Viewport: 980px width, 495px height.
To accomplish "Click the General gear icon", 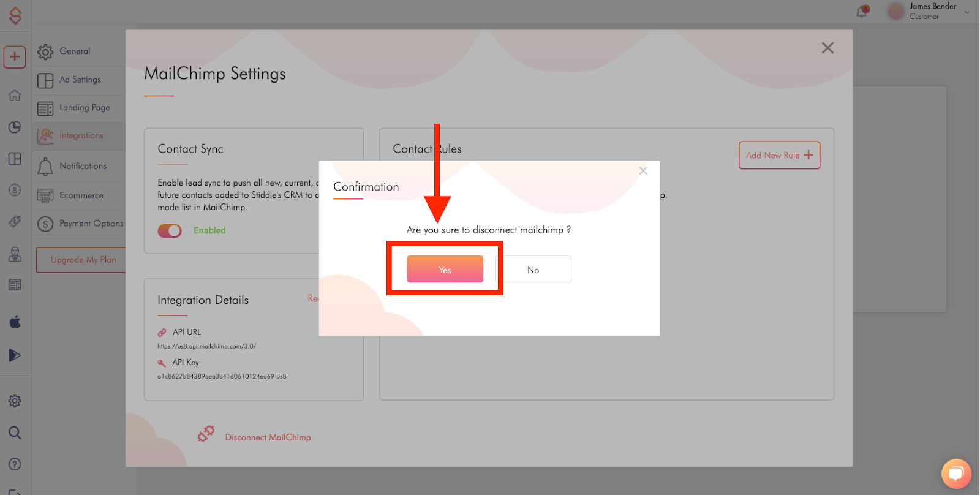I will tap(45, 52).
